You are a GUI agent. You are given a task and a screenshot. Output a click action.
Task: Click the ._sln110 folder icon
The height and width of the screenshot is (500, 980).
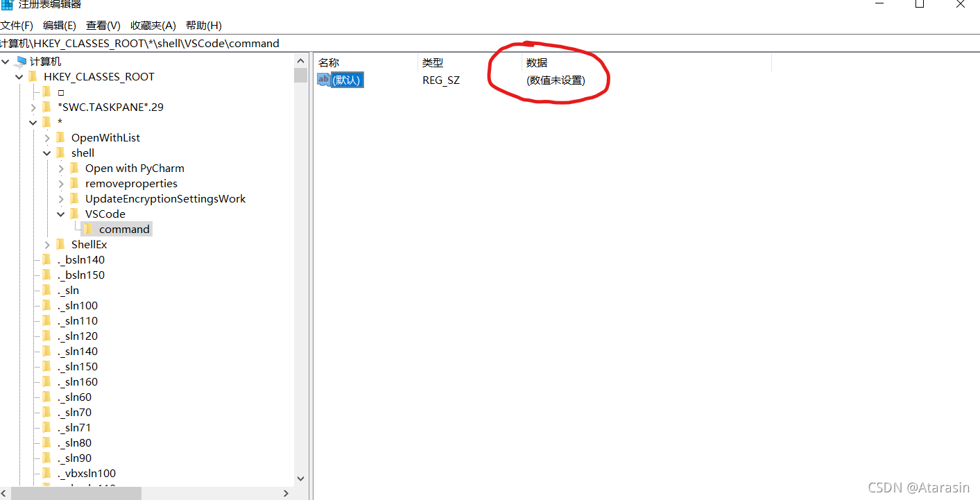point(46,321)
